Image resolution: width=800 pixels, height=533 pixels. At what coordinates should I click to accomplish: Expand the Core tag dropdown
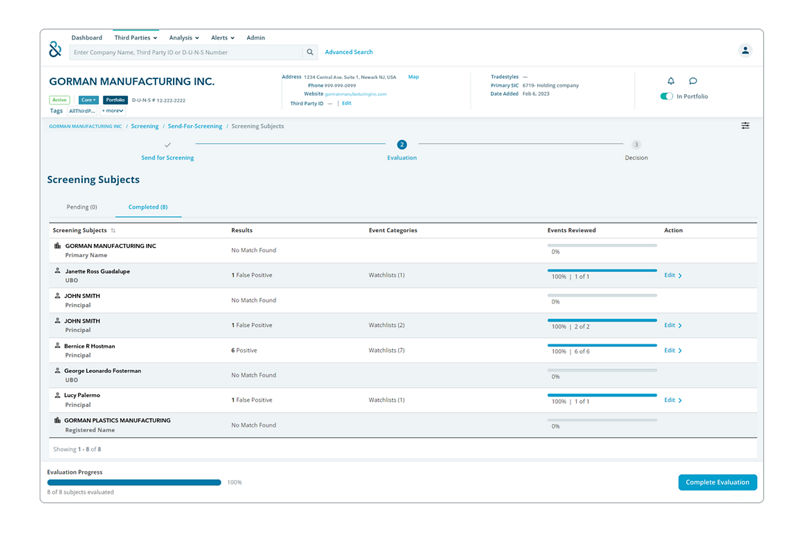pyautogui.click(x=89, y=100)
